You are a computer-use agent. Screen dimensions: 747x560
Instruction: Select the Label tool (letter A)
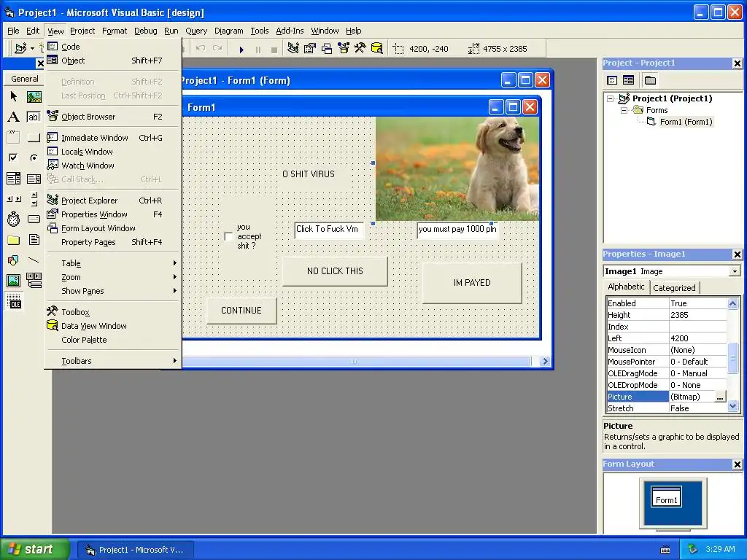[x=13, y=117]
